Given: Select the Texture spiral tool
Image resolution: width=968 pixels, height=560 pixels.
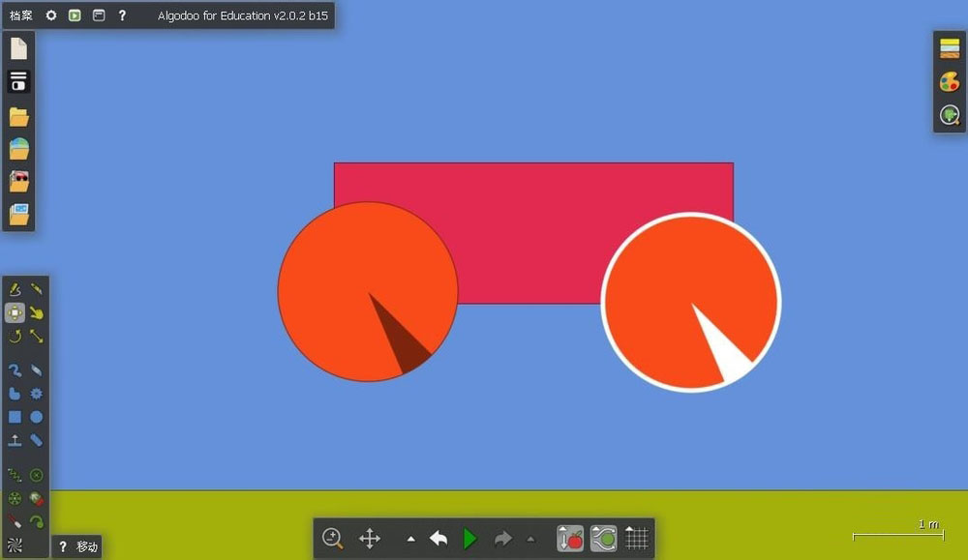Looking at the screenshot, I should click(15, 545).
